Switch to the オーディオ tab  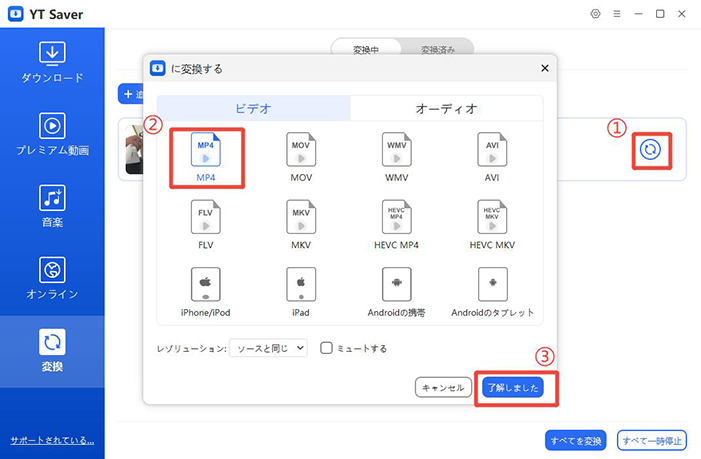tap(447, 109)
